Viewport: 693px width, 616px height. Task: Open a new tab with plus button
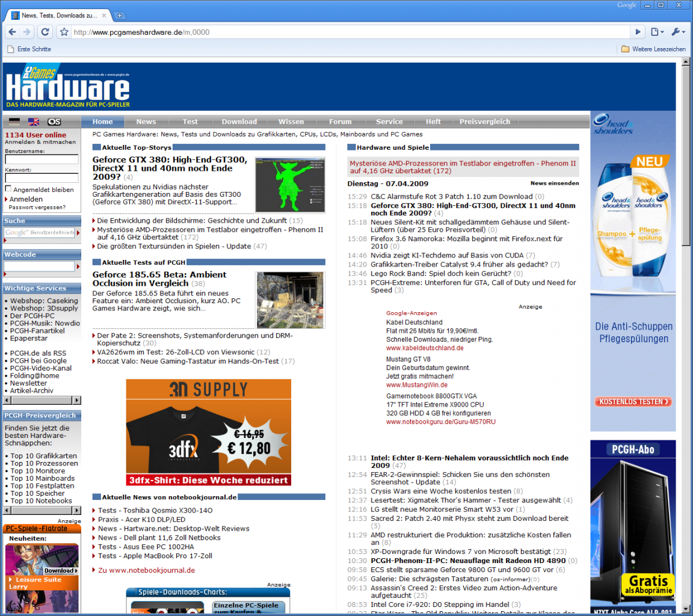(x=119, y=16)
